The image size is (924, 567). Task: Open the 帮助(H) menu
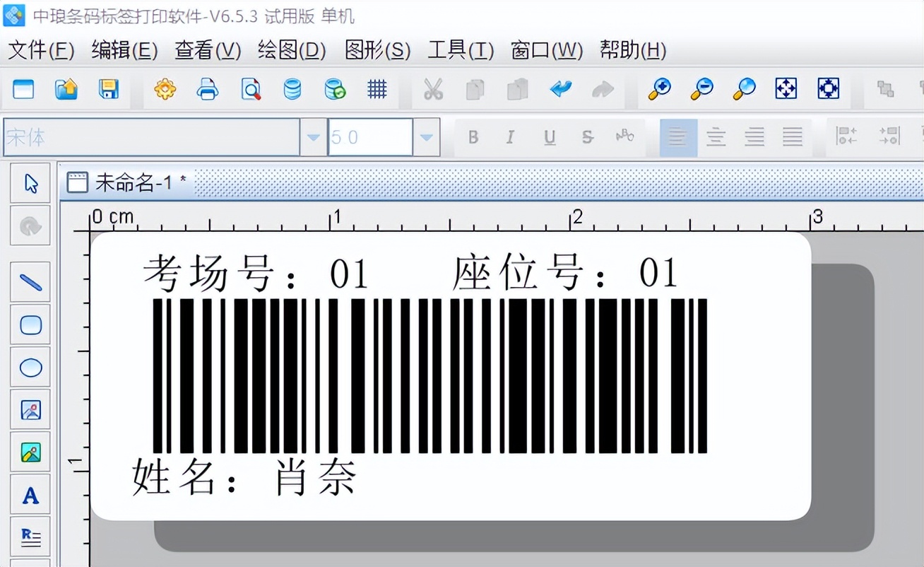(633, 50)
